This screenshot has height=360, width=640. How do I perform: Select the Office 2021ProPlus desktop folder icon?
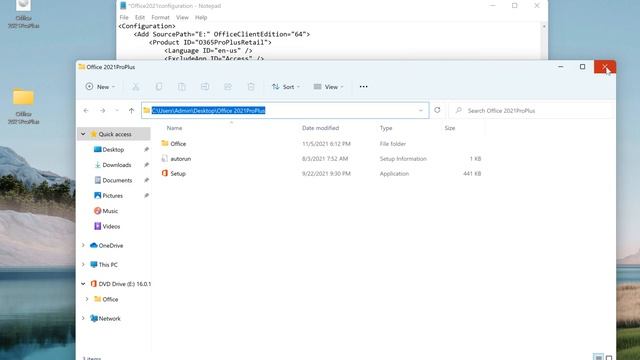tap(23, 107)
